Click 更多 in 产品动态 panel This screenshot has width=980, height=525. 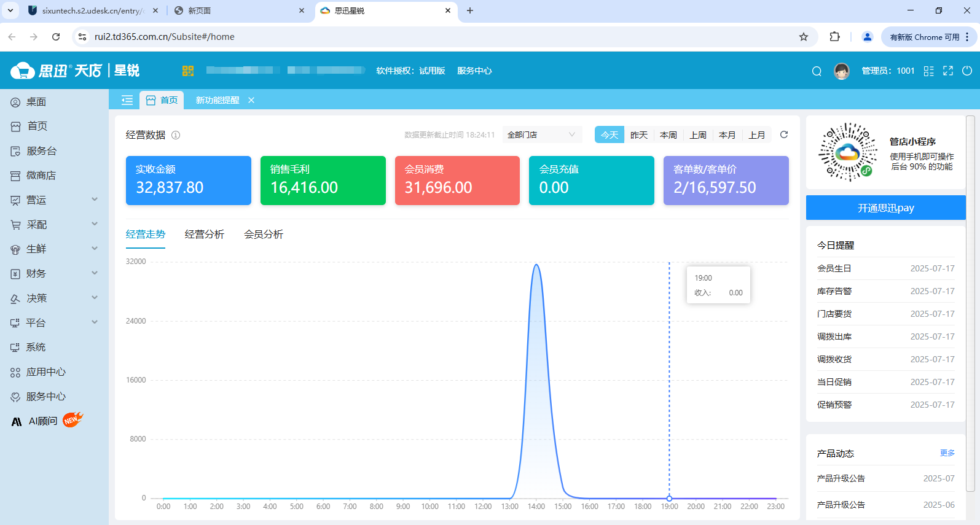coord(947,453)
